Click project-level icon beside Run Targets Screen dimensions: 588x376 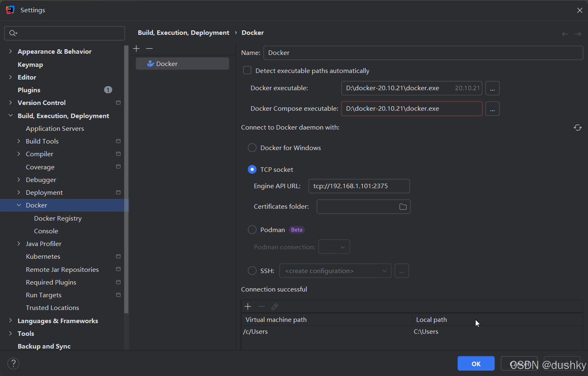(x=118, y=295)
